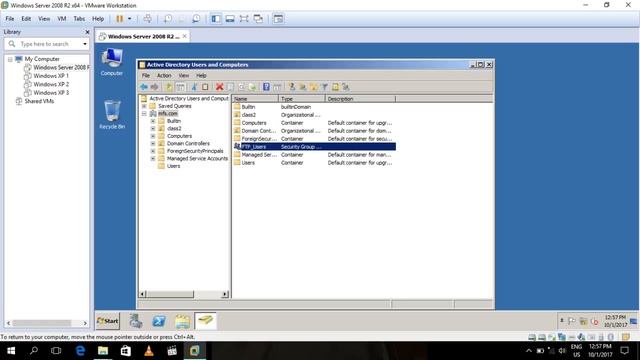Open the snapshot manager icon in VMware toolbar
Viewport: 640px width, 360px height.
click(x=196, y=19)
